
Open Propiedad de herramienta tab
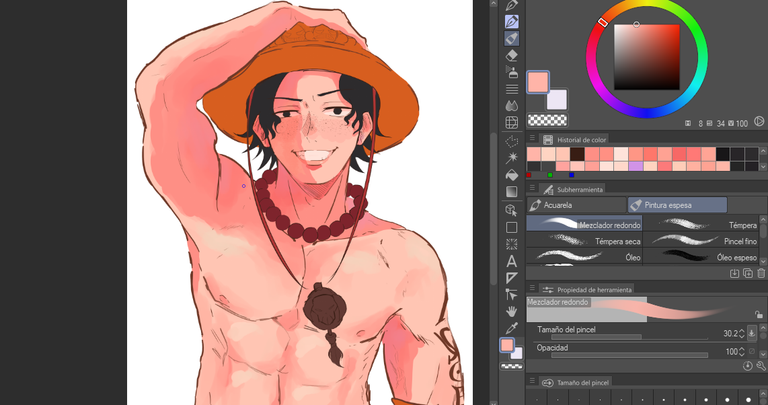click(x=586, y=289)
